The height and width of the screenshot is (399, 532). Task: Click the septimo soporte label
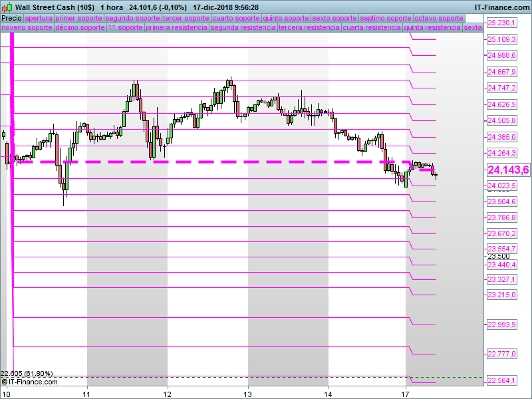pyautogui.click(x=386, y=19)
